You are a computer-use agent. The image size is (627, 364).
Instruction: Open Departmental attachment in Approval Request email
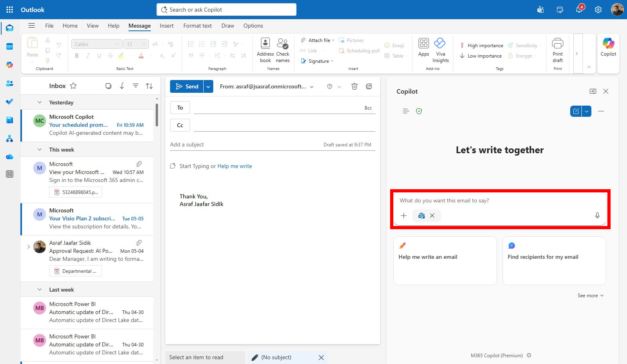[x=76, y=271]
